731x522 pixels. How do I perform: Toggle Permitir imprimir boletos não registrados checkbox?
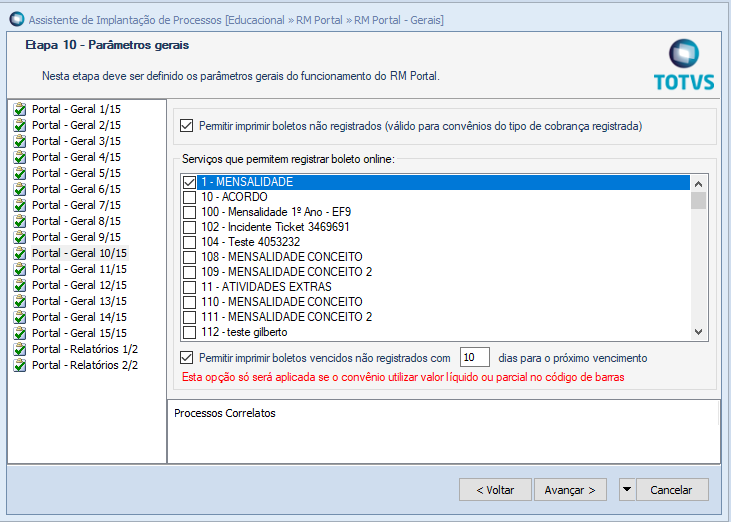pos(186,126)
